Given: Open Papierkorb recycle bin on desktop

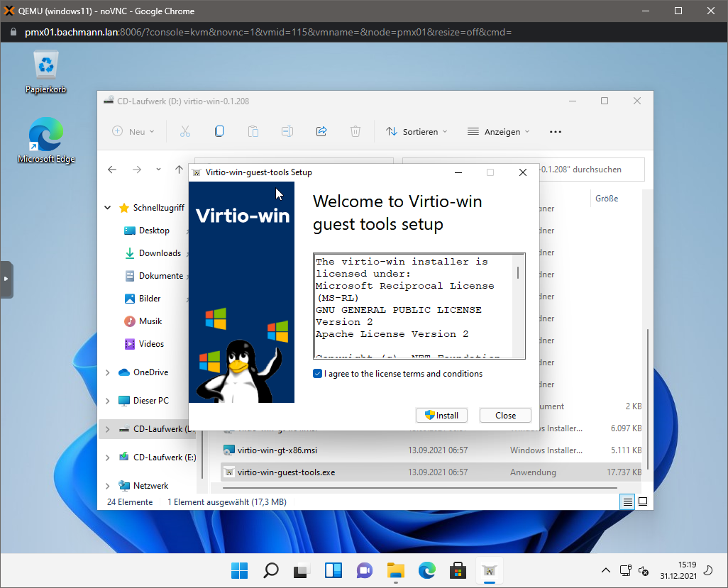Looking at the screenshot, I should click(x=45, y=72).
